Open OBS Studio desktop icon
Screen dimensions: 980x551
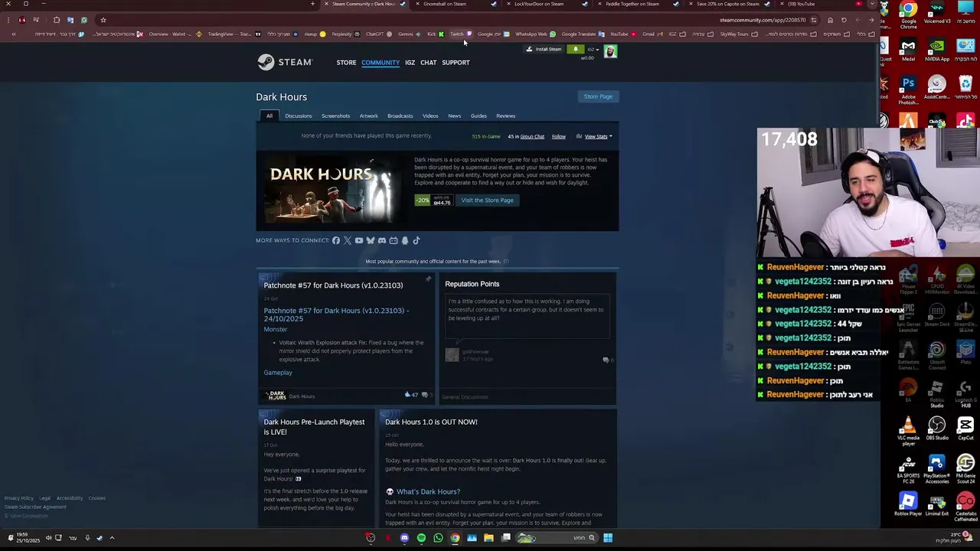point(937,429)
